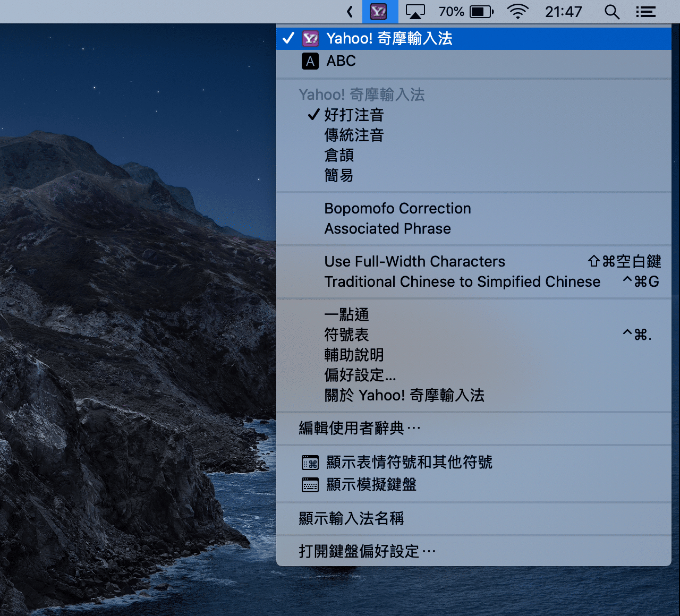Toggle Use Full-Width Characters
This screenshot has width=680, height=616.
(x=474, y=261)
